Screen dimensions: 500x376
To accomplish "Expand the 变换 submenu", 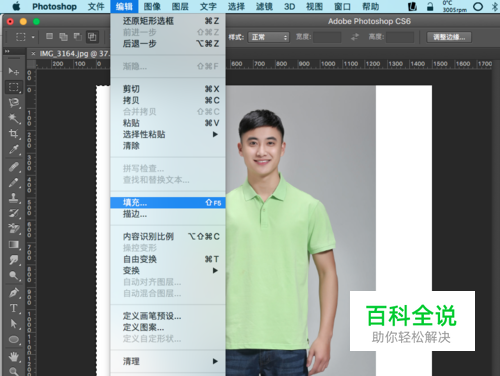I will coord(168,271).
